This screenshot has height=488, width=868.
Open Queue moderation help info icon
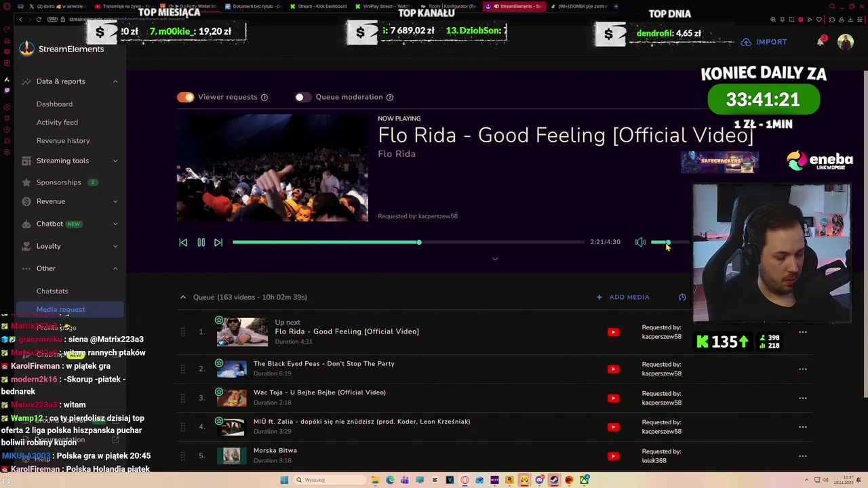tap(389, 97)
